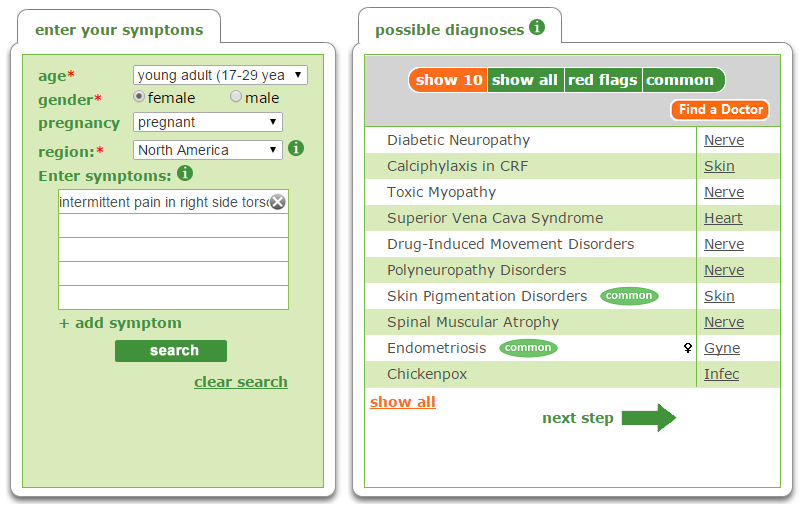Select the female gender radio button

tap(140, 97)
